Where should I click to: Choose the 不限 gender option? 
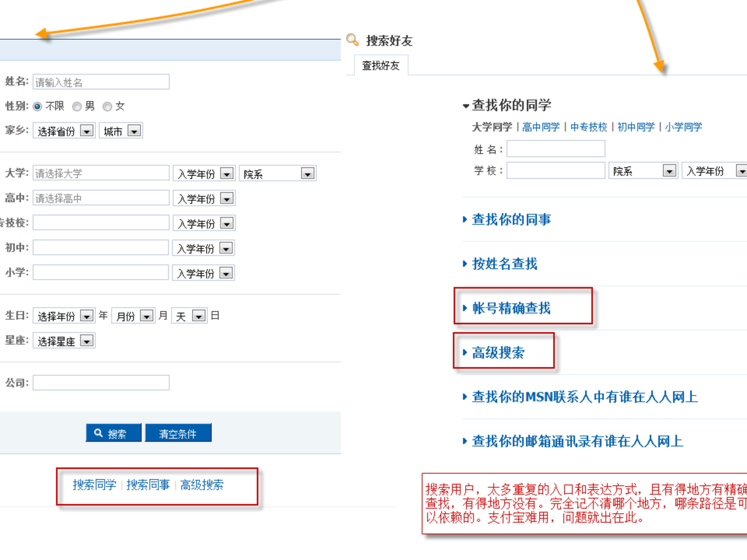click(37, 107)
